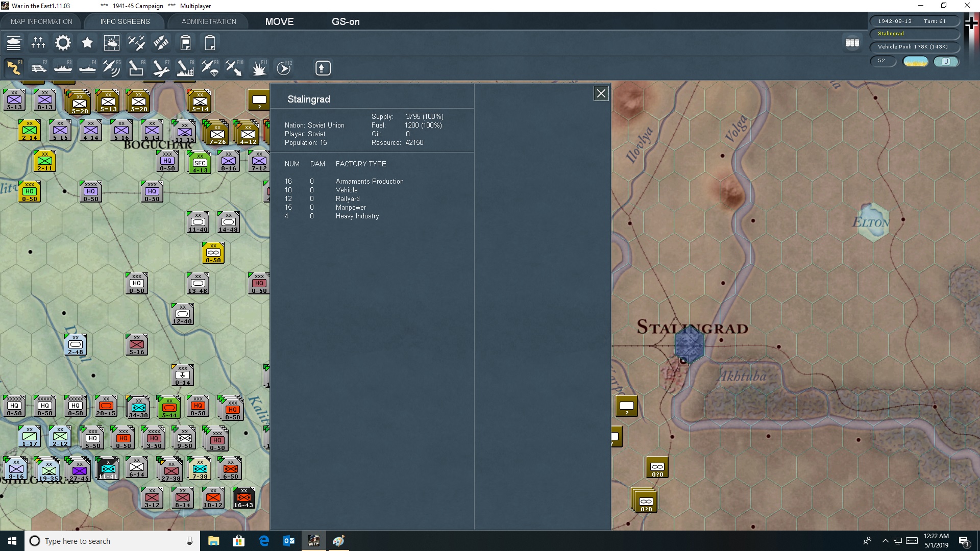Select Amphibious transport F4 icon
The width and height of the screenshot is (980, 551).
(x=87, y=68)
